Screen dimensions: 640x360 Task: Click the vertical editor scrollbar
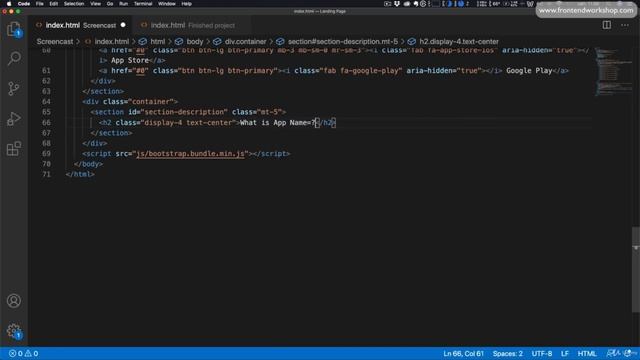pyautogui.click(x=636, y=269)
